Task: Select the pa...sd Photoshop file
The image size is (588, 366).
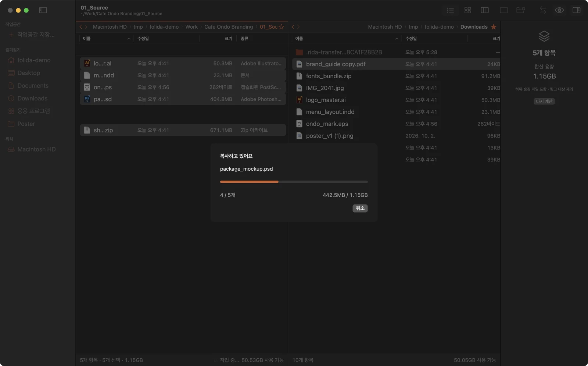Action: [x=183, y=99]
